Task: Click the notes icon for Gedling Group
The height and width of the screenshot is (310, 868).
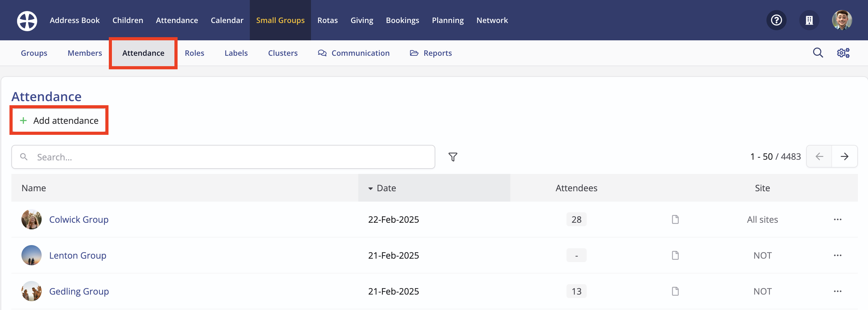Action: 675,291
